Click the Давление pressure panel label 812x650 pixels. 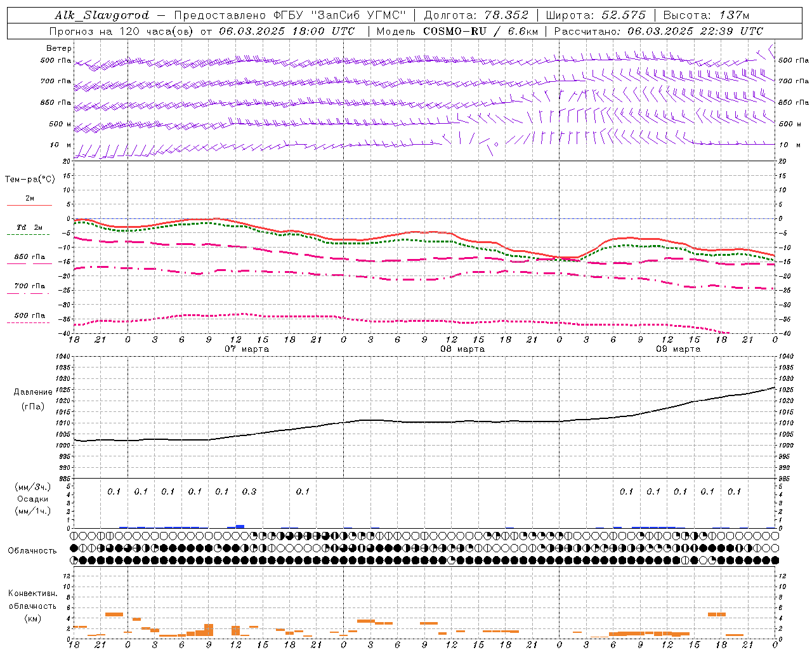[33, 392]
